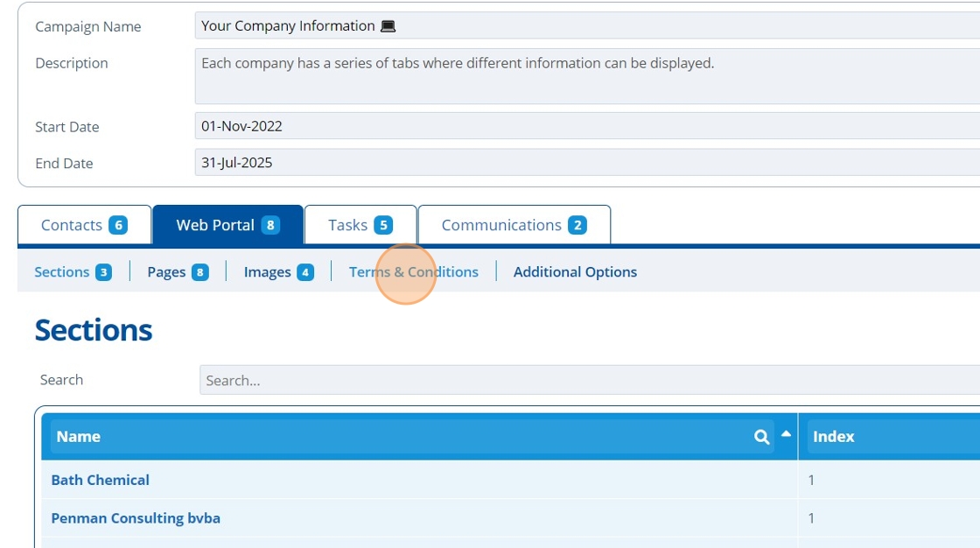
Task: Open the Images sub-tab
Action: (279, 272)
